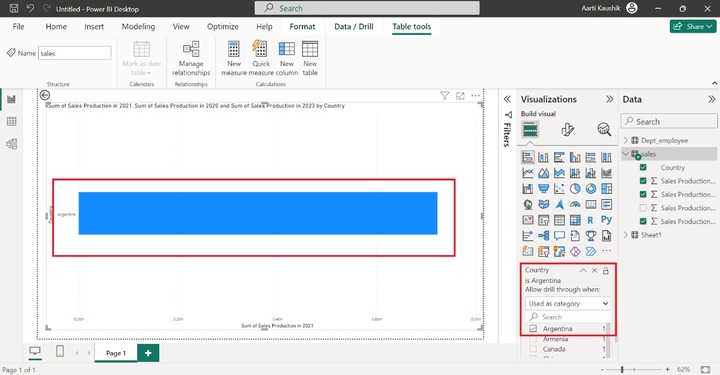Switch to Model view in sidebar
Viewport: 720px width, 375px height.
pyautogui.click(x=11, y=144)
